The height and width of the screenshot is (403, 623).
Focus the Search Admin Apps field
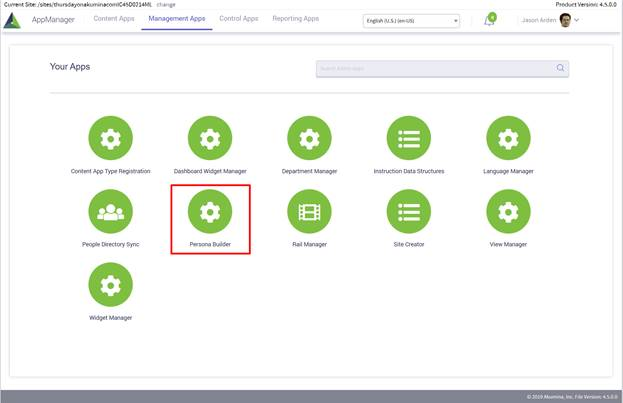pos(434,68)
